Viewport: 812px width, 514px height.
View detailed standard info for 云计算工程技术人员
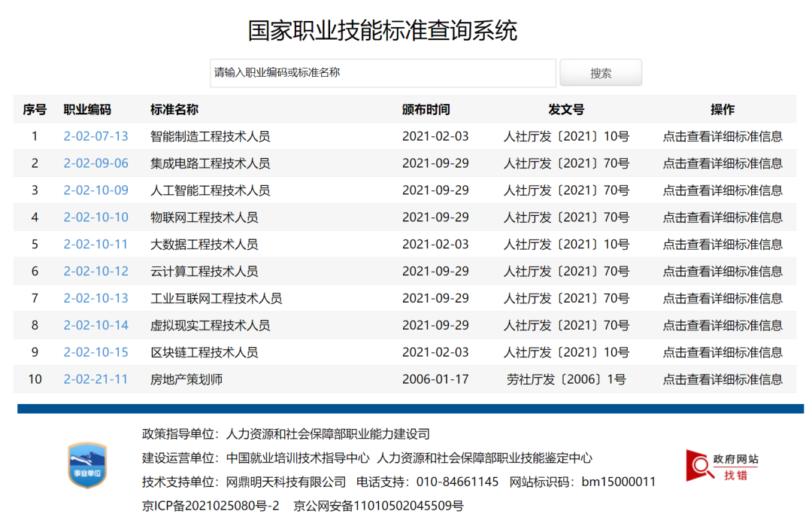pos(723,271)
